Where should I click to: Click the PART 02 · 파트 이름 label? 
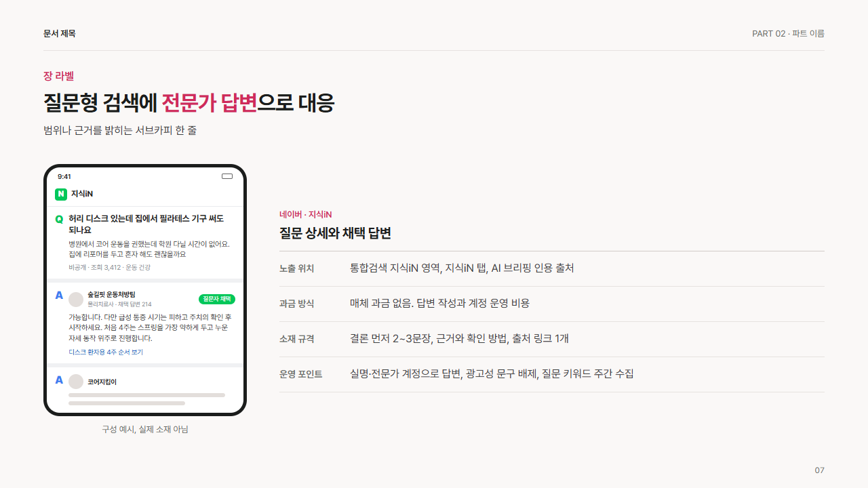click(788, 33)
